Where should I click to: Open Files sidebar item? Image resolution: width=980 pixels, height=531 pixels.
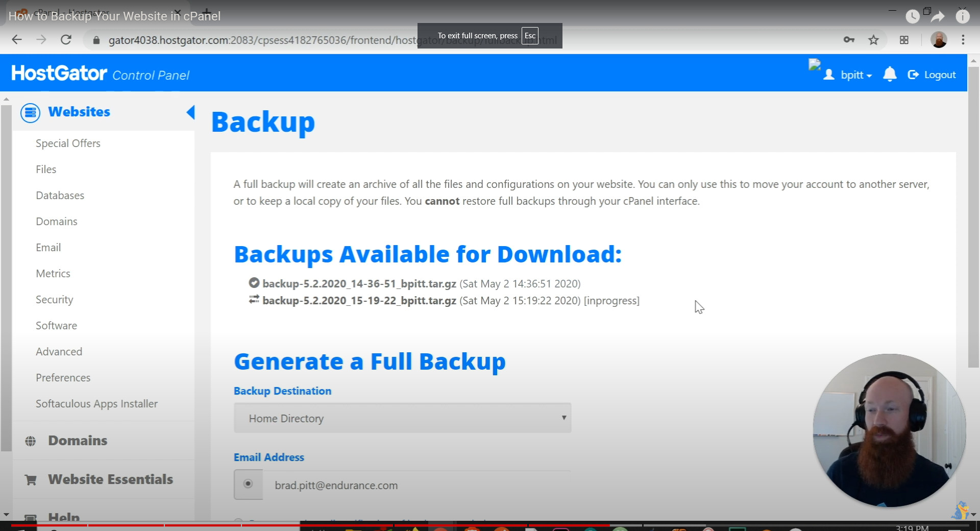46,170
